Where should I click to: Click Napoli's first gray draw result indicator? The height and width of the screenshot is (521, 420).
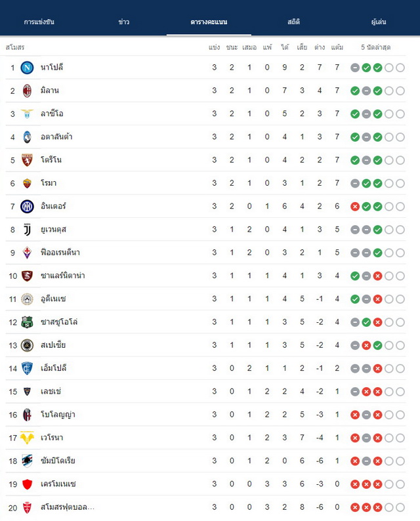click(355, 68)
